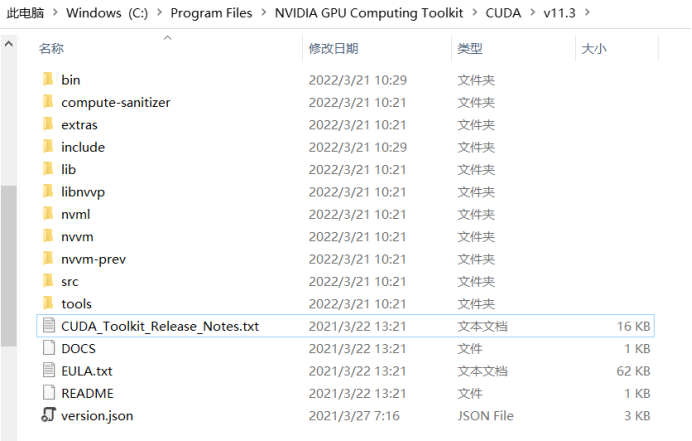Select the compute-sanitizer folder name
The image size is (692, 441).
(116, 102)
